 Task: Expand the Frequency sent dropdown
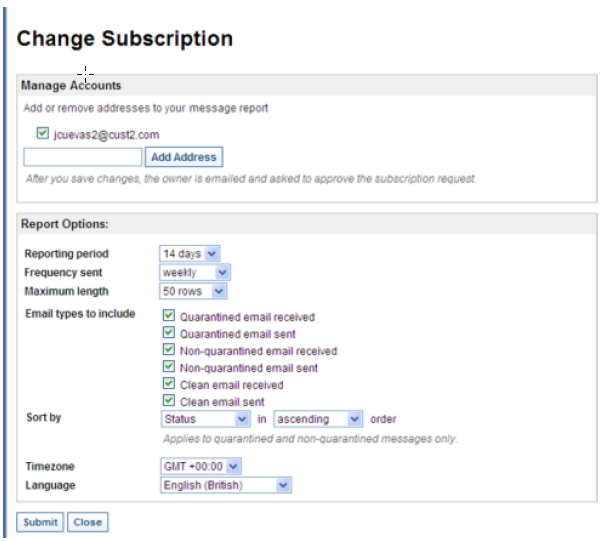pyautogui.click(x=195, y=272)
